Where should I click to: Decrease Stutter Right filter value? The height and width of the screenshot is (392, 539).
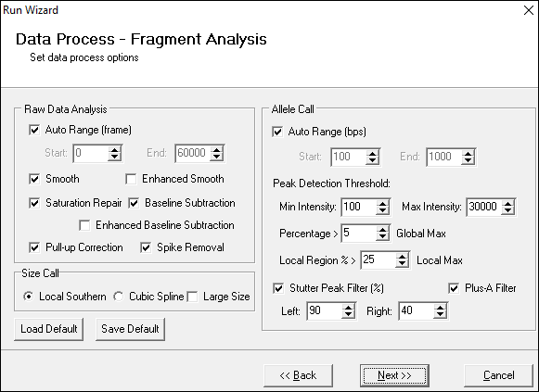440,315
